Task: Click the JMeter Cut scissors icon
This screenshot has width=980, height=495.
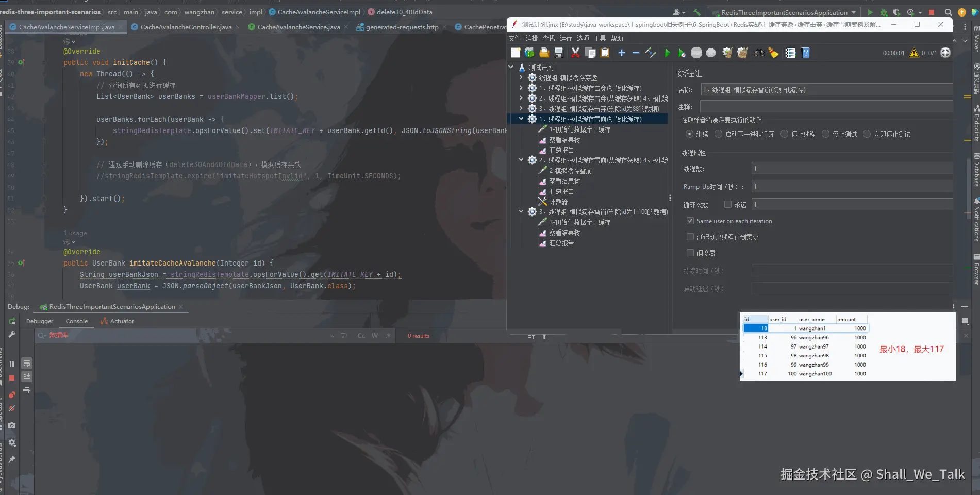Action: [576, 53]
